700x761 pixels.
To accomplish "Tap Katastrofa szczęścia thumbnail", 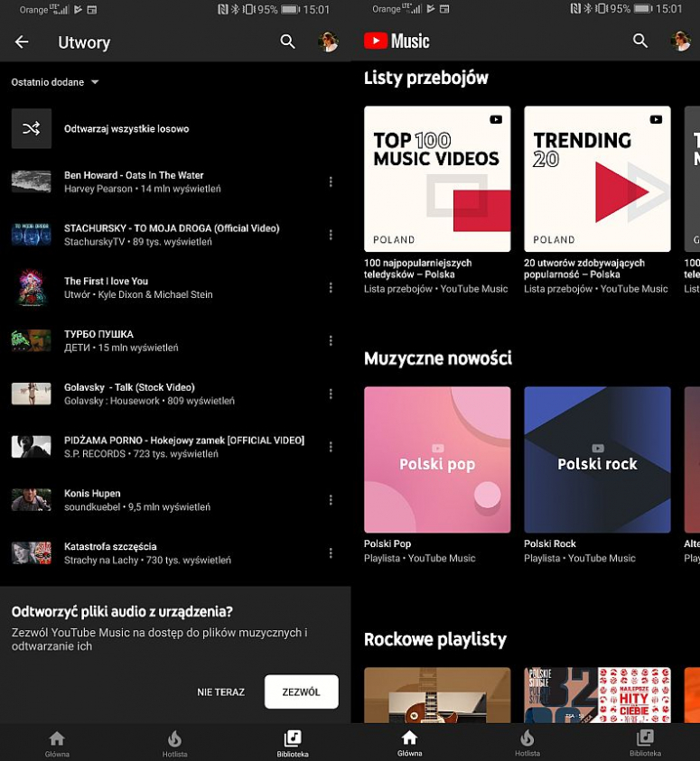I will tap(32, 552).
